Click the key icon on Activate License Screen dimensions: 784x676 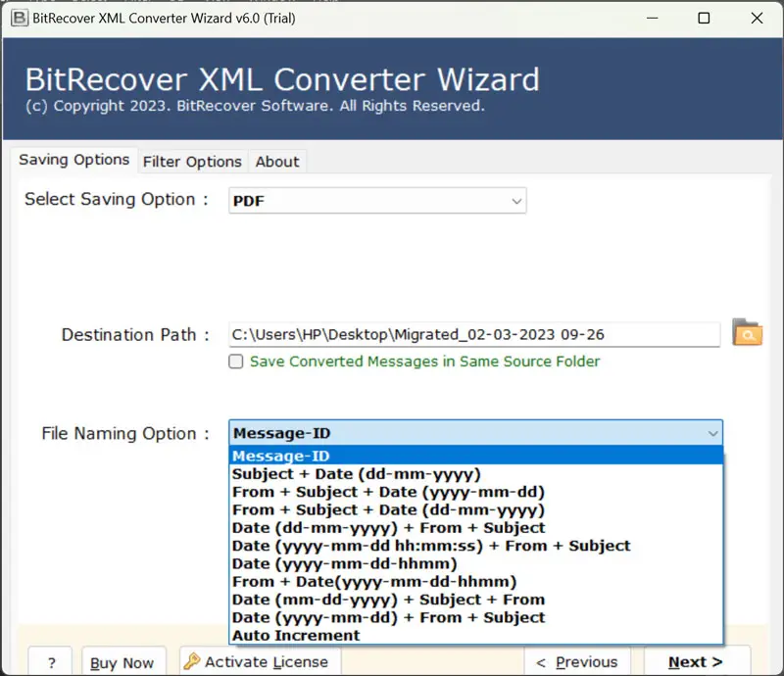pos(192,661)
